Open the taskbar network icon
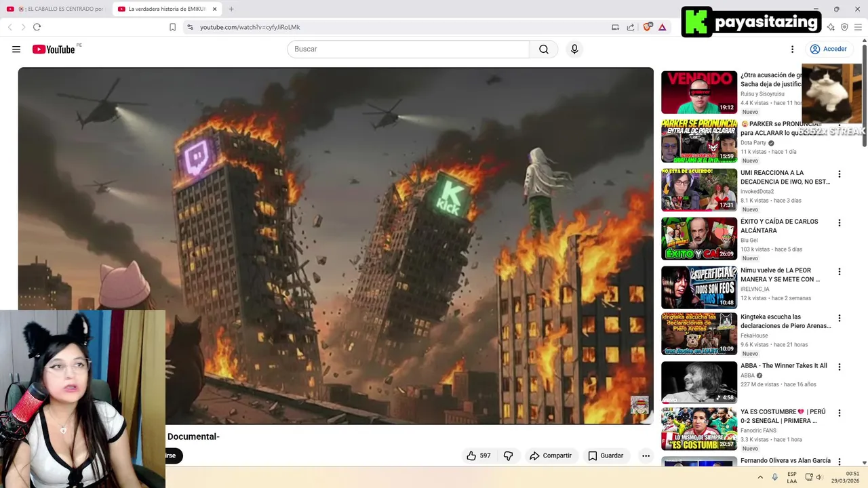The height and width of the screenshot is (488, 868). coord(809,477)
